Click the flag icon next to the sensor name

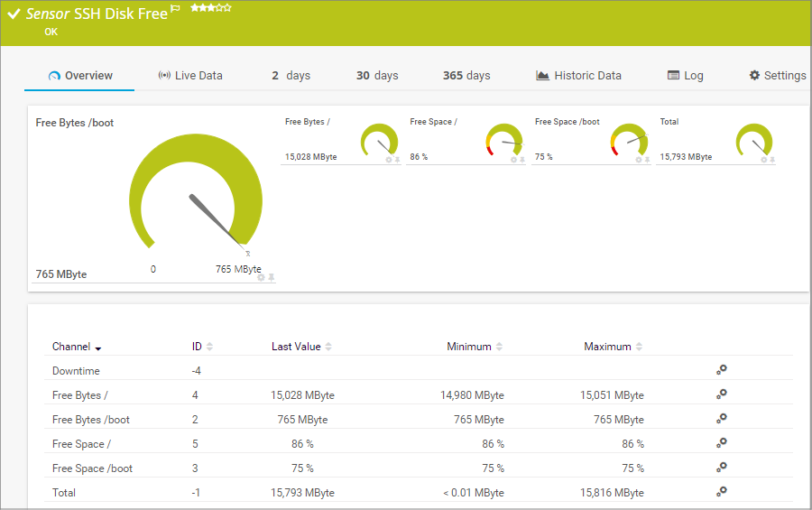(x=175, y=8)
